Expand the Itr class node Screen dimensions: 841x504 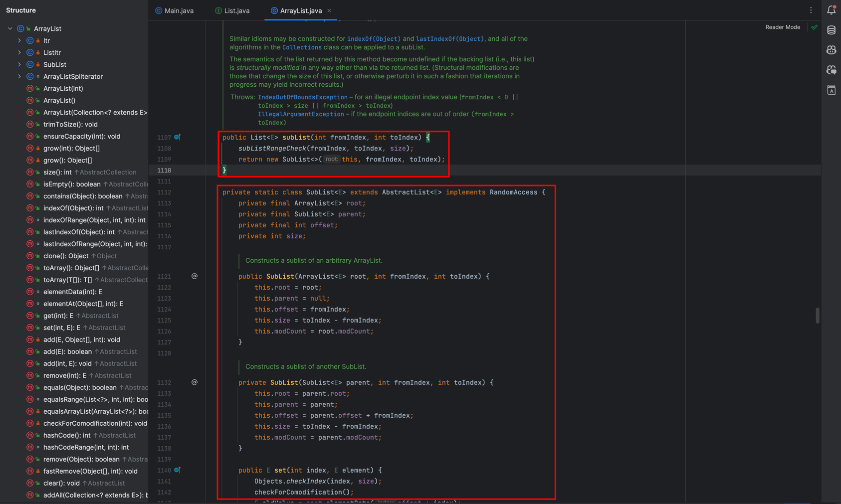[x=19, y=41]
